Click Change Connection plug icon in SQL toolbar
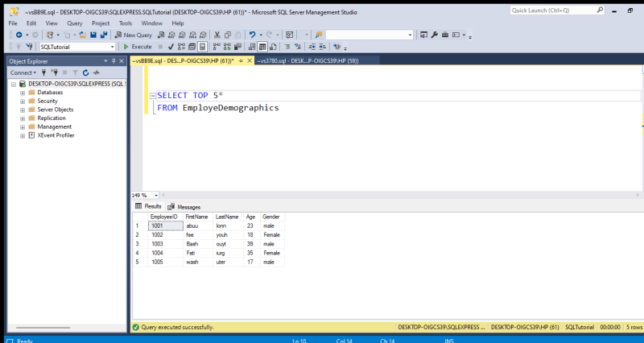The height and width of the screenshot is (343, 644). point(29,47)
